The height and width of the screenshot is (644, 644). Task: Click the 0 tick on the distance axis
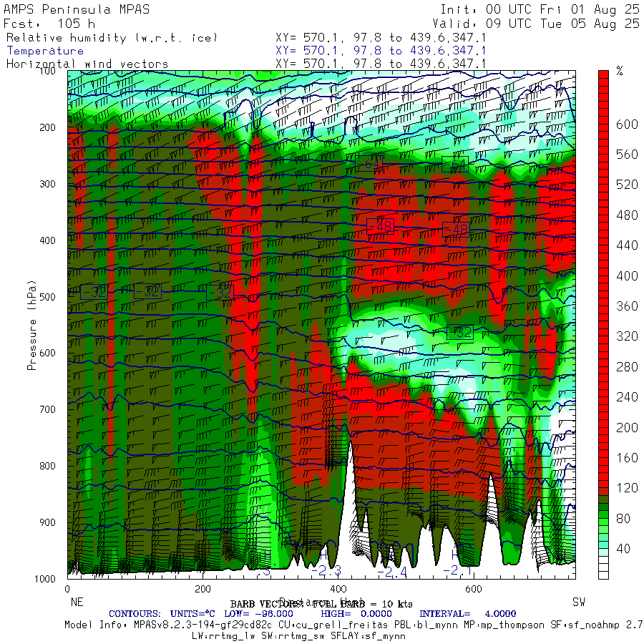coord(67,589)
